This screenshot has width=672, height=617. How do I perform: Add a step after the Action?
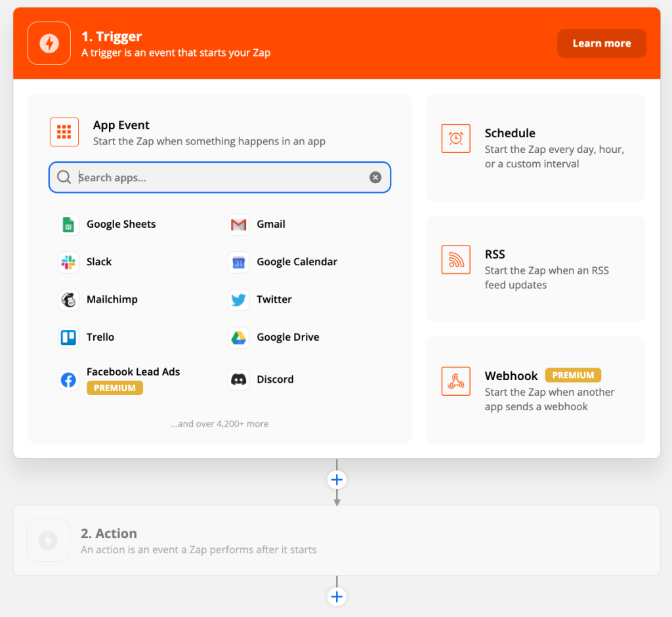pos(337,597)
